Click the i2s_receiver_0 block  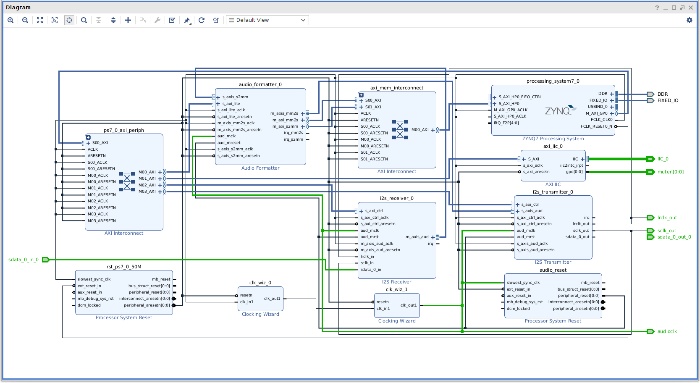(x=397, y=240)
